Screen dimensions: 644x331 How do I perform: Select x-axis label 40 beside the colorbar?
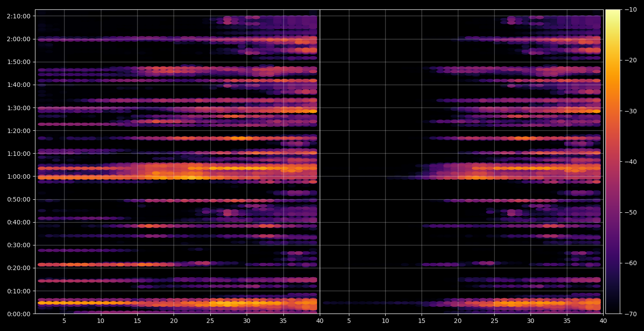coord(603,321)
